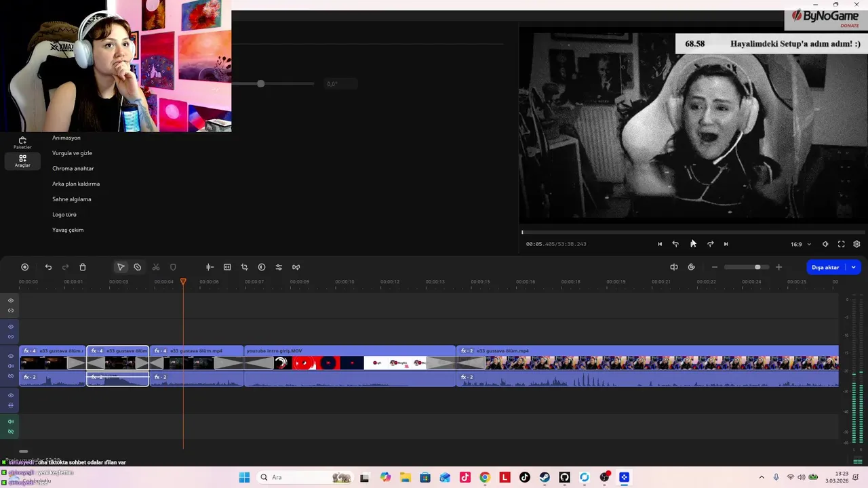
Task: Redo the last undone edit
Action: (x=65, y=267)
